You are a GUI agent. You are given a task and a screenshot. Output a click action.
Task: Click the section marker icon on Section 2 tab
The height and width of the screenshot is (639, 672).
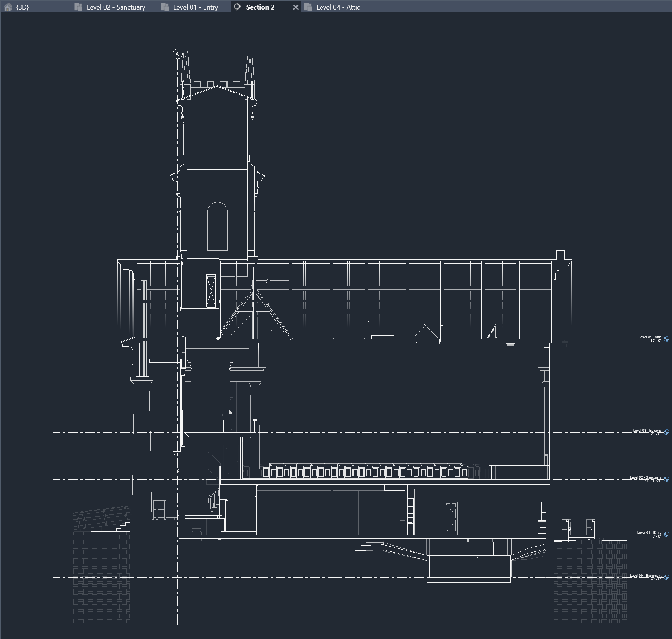pyautogui.click(x=237, y=7)
